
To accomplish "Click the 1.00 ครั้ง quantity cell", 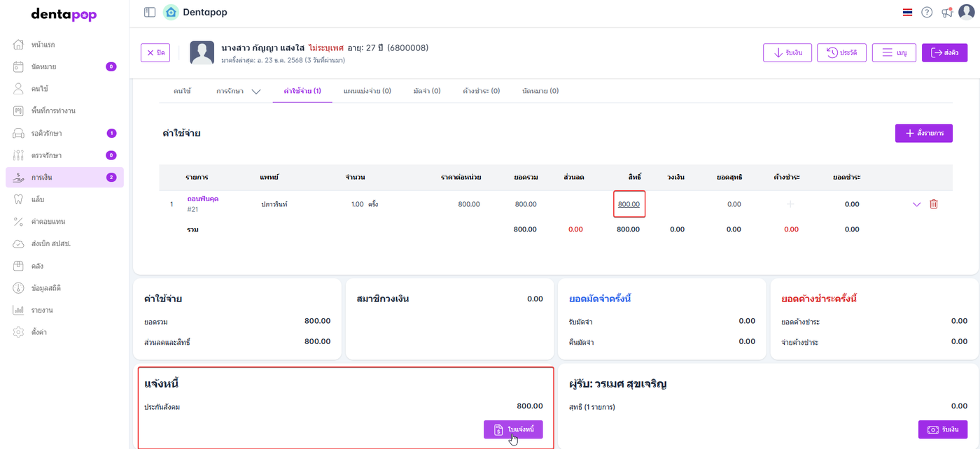I will 365,204.
